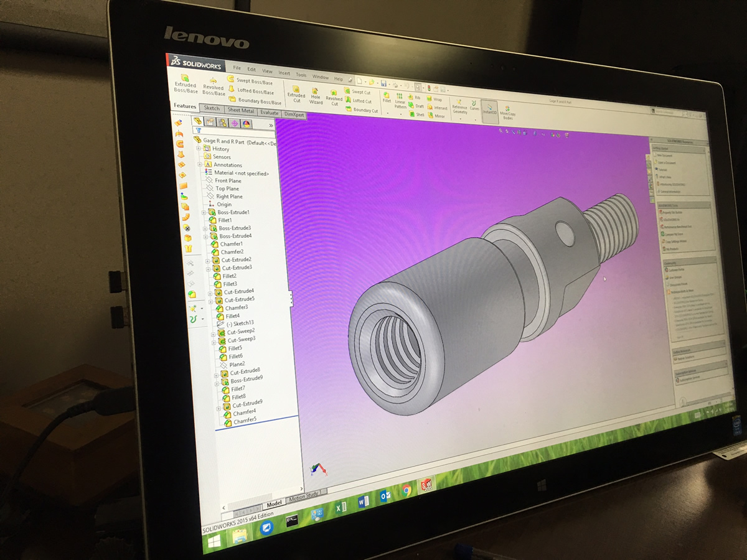Select the Mirror feature tool
The image size is (747, 560).
click(x=436, y=116)
